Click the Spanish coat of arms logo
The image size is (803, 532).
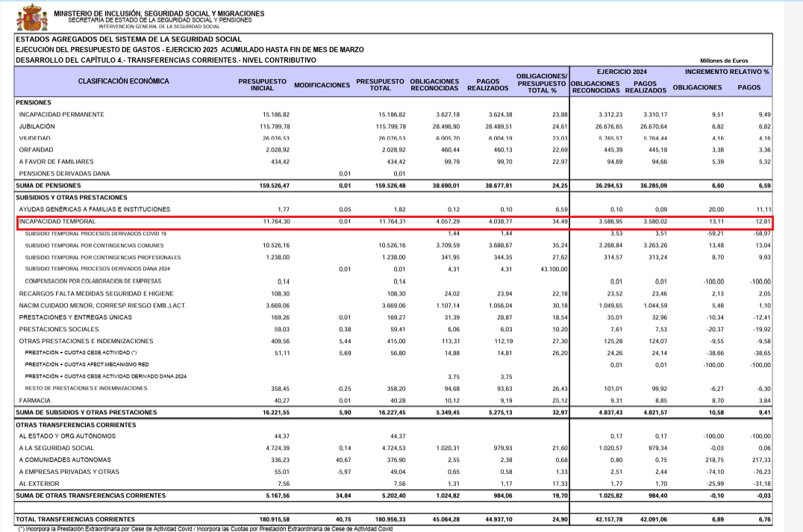[x=32, y=16]
